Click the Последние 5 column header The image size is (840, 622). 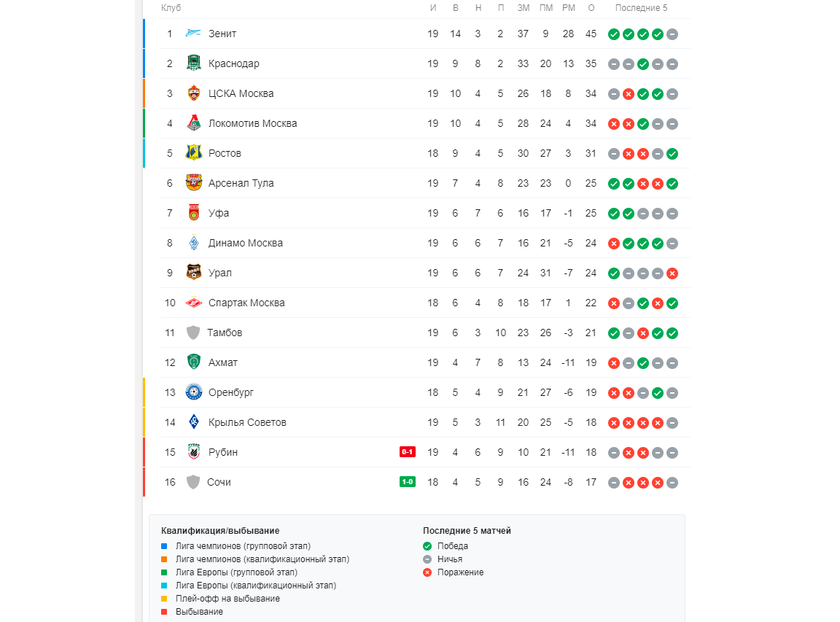pos(641,8)
